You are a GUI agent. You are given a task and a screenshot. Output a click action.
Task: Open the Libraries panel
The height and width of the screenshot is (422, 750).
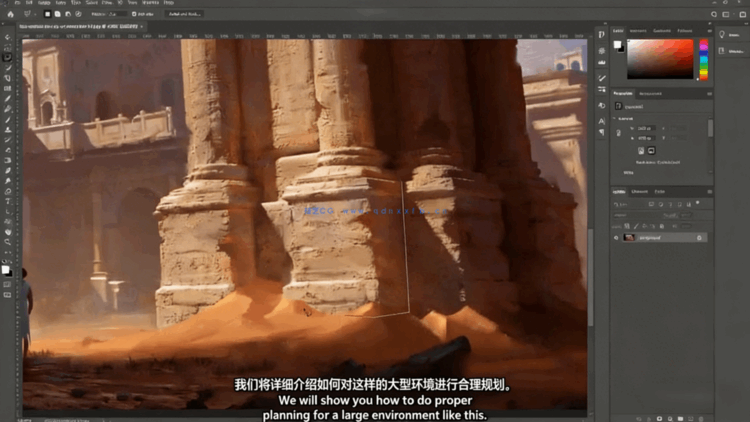(x=730, y=51)
